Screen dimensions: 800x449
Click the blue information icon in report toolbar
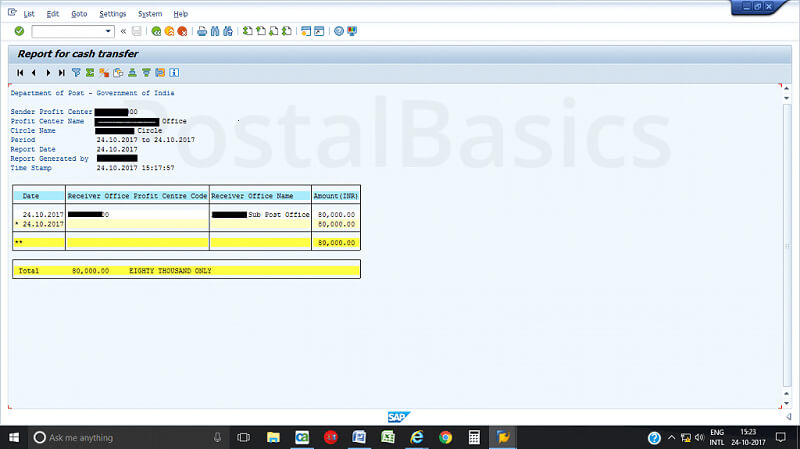[x=174, y=73]
